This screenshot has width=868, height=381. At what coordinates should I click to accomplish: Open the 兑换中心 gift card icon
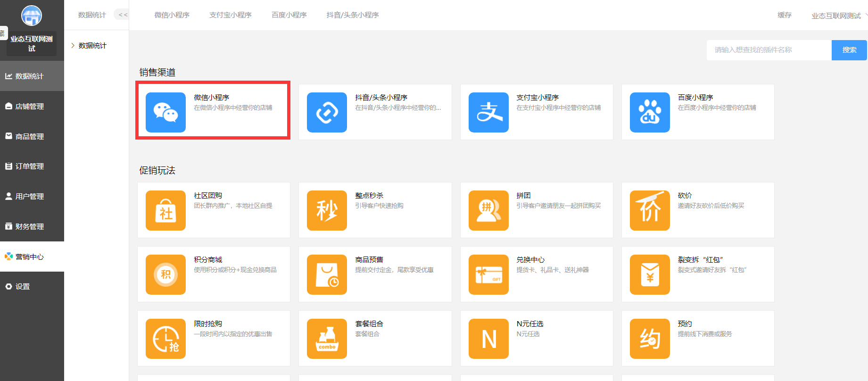coord(488,274)
